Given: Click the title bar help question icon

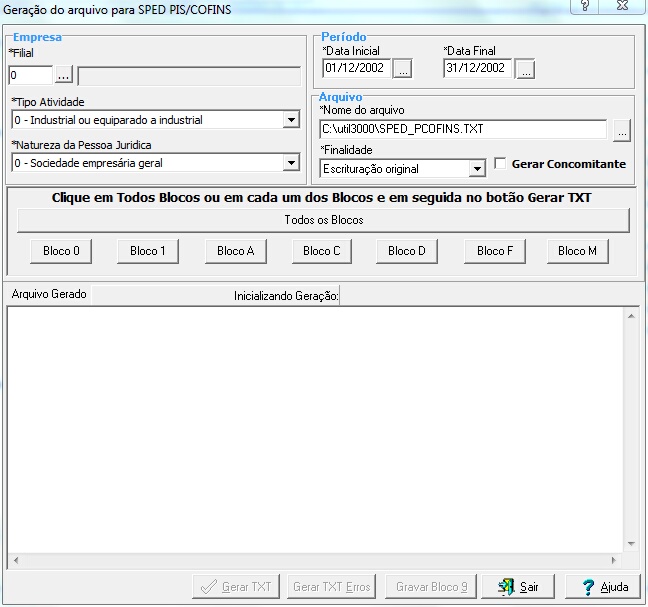Looking at the screenshot, I should [x=585, y=6].
